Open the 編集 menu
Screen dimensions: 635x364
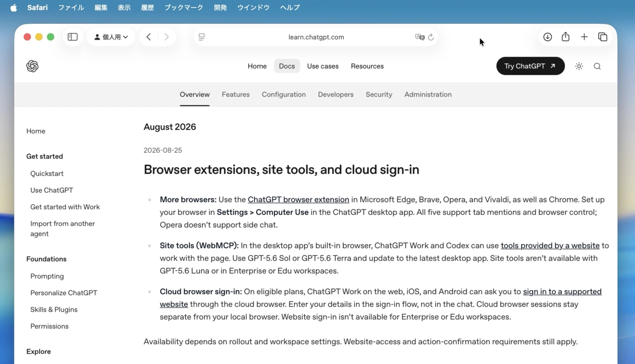[101, 7]
